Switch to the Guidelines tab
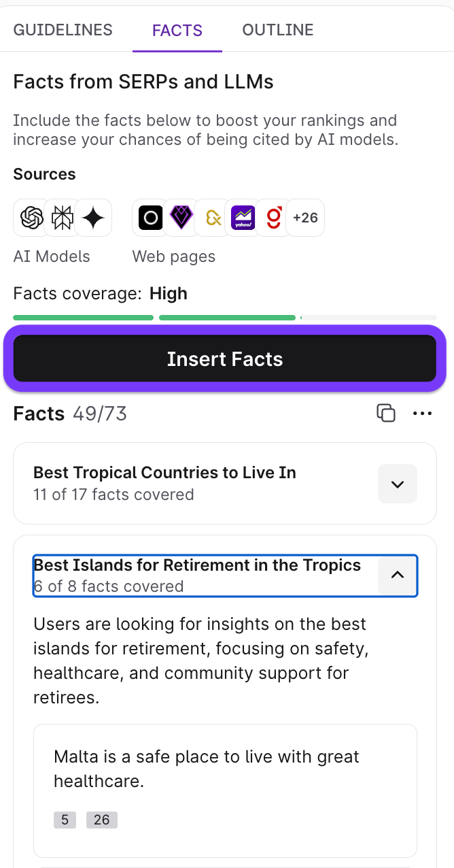The height and width of the screenshot is (868, 454). click(63, 30)
